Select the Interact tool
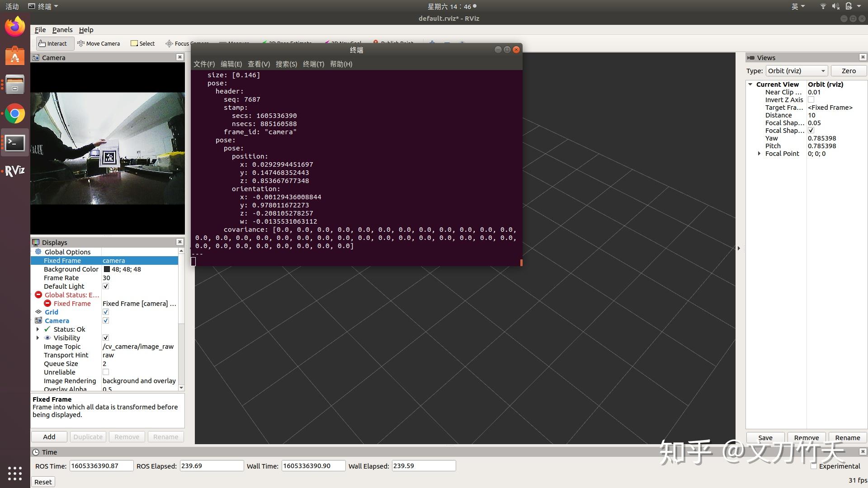Viewport: 868px width, 488px height. [52, 43]
